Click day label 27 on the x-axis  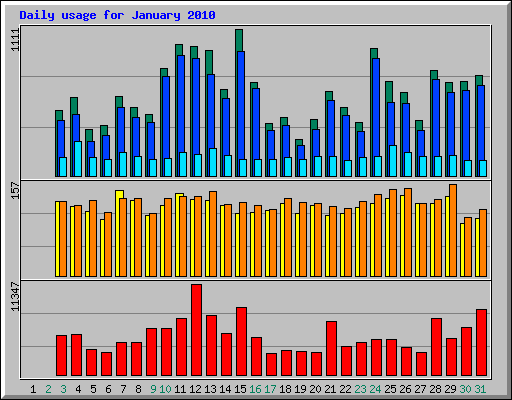(x=420, y=389)
